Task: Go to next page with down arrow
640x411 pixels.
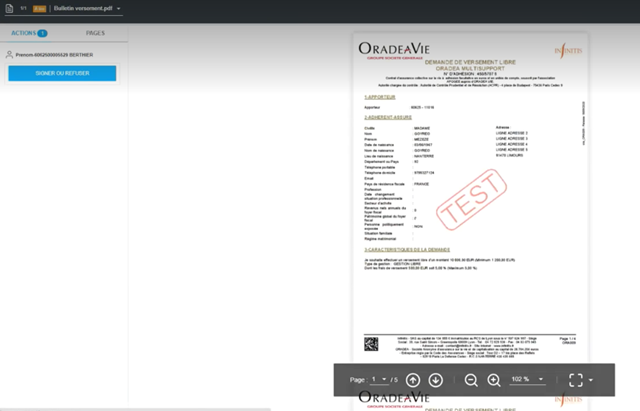Action: [435, 380]
